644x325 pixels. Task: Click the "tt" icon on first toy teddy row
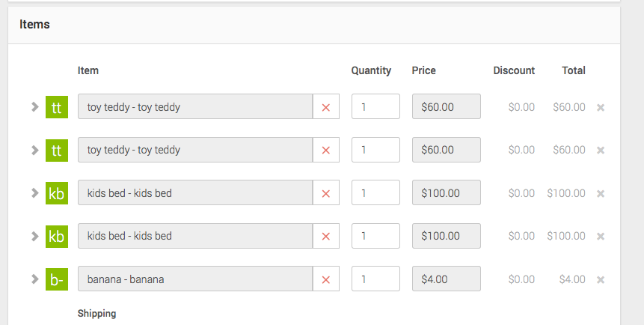coord(57,107)
